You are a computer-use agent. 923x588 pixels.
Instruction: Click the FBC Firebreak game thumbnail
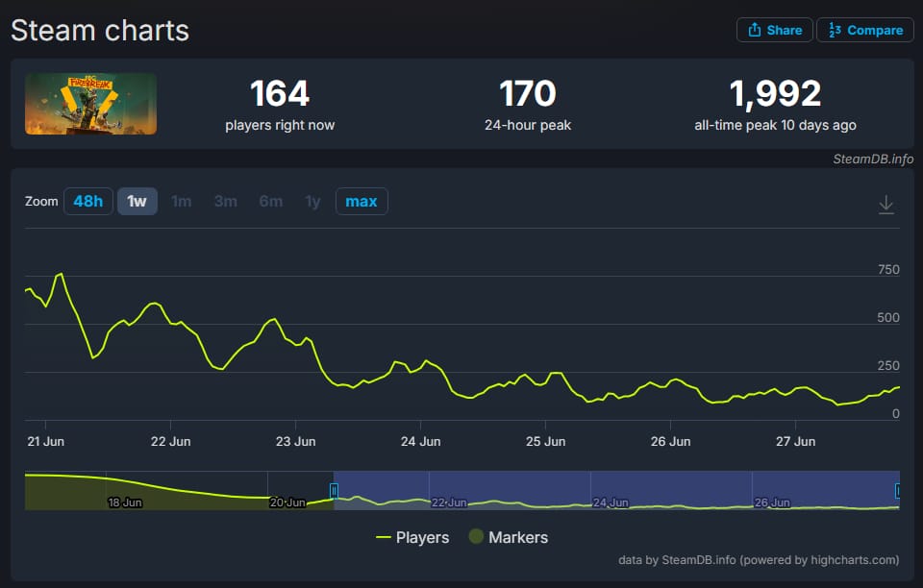pyautogui.click(x=90, y=104)
